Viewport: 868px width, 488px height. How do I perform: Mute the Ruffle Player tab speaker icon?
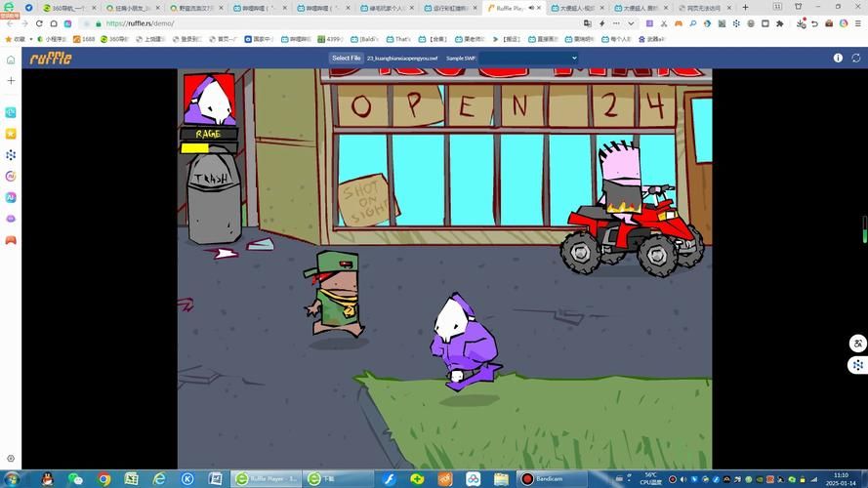[531, 8]
